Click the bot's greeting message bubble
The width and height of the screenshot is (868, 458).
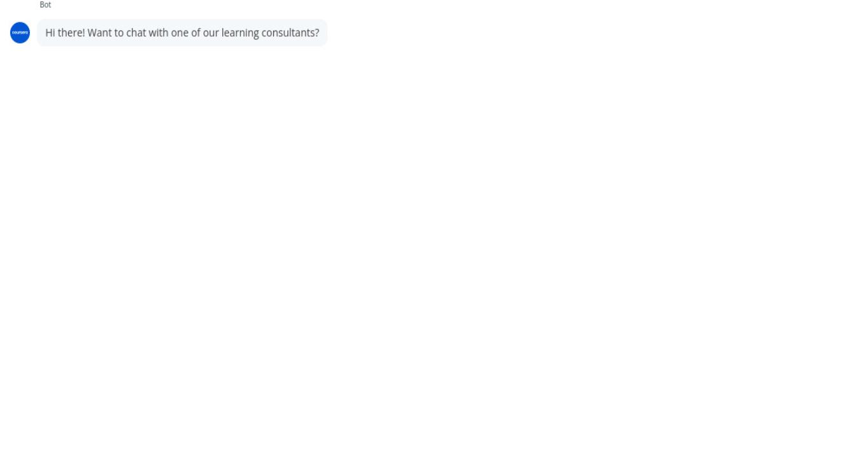click(x=182, y=32)
